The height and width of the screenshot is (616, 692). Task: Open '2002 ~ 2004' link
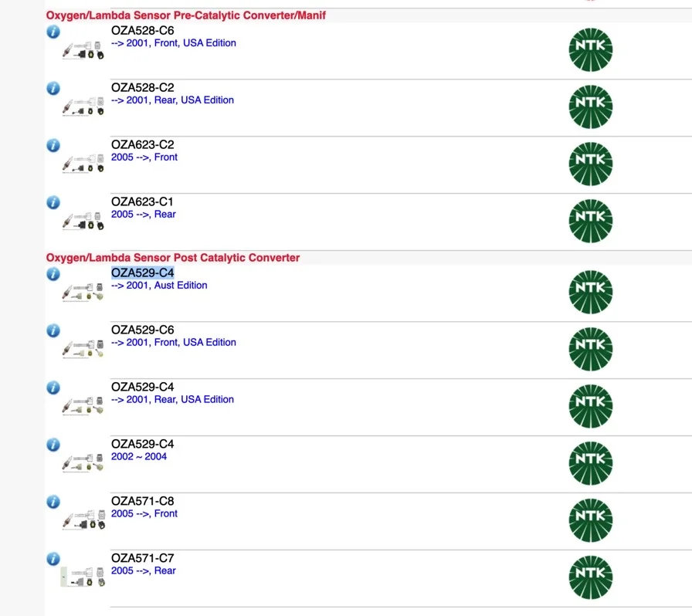(139, 456)
